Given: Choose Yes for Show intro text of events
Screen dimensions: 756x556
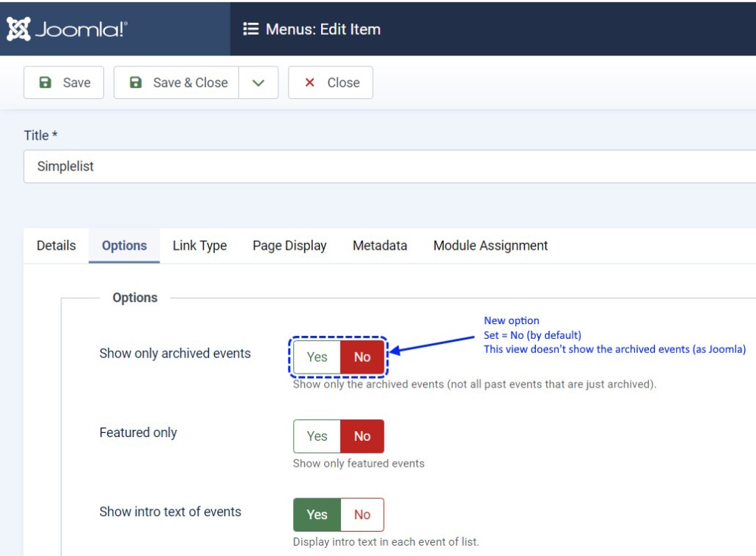Looking at the screenshot, I should 317,515.
